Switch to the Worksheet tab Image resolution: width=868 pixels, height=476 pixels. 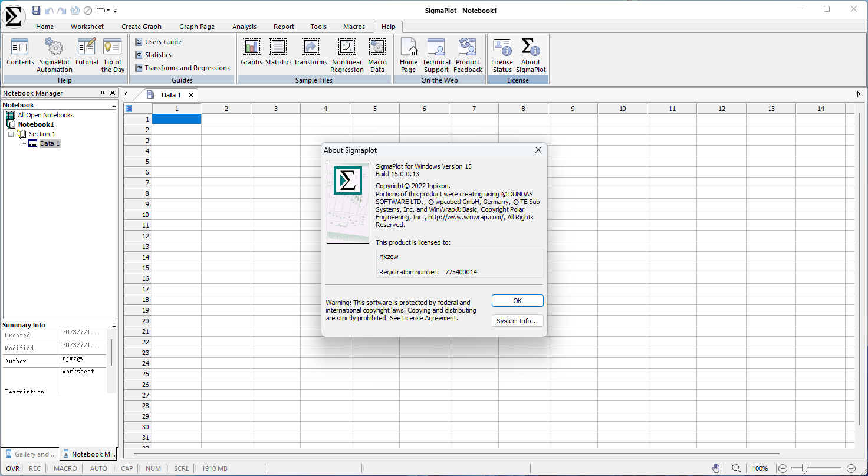87,27
